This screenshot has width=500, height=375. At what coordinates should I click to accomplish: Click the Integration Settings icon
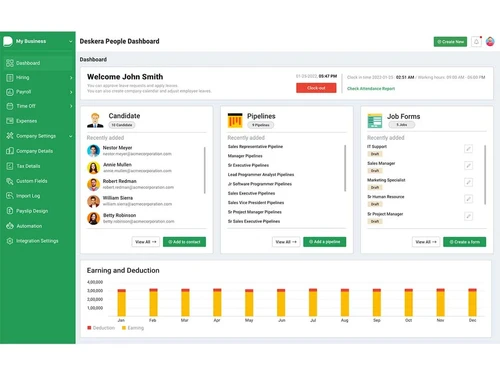[x=10, y=241]
